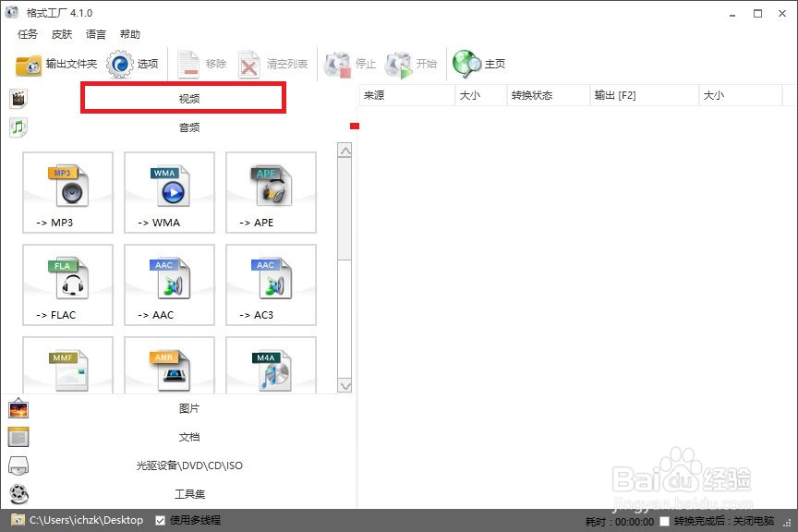
Task: Click the toolset film reel icon
Action: (x=18, y=494)
